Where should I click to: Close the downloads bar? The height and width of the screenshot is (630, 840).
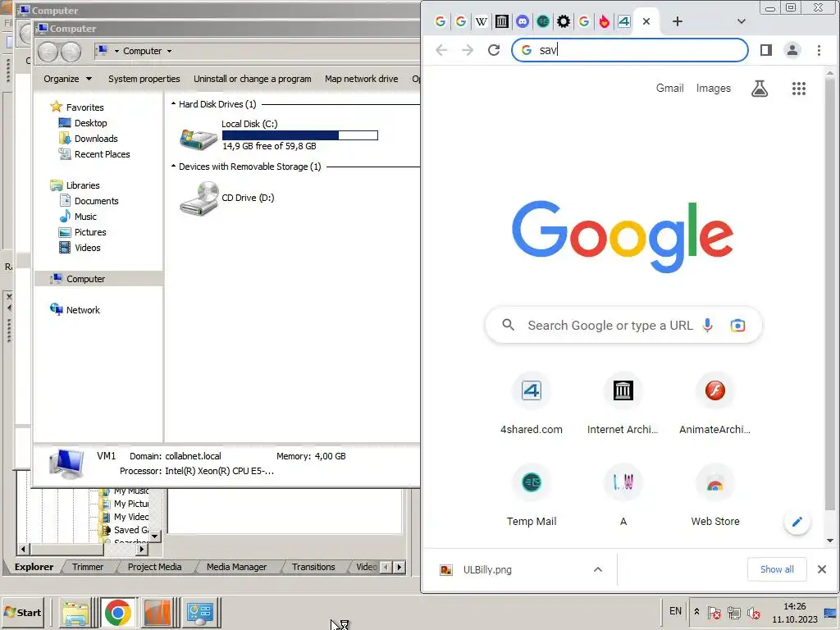point(822,569)
